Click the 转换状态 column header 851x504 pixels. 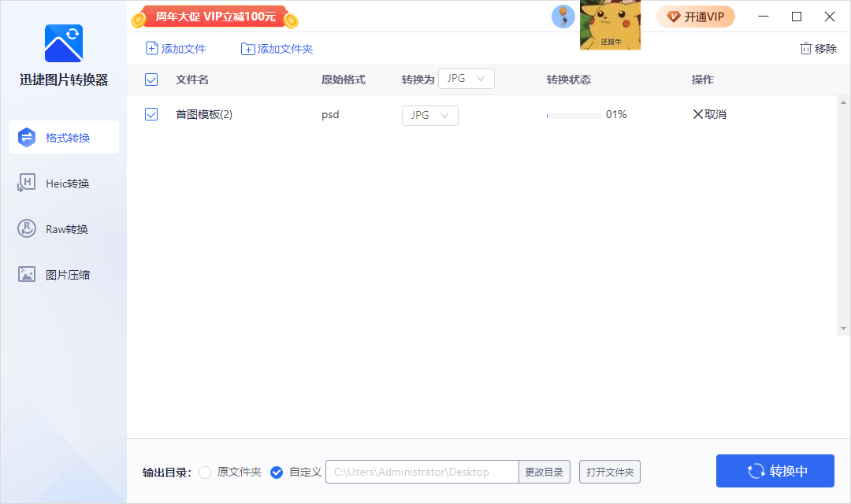click(x=569, y=80)
